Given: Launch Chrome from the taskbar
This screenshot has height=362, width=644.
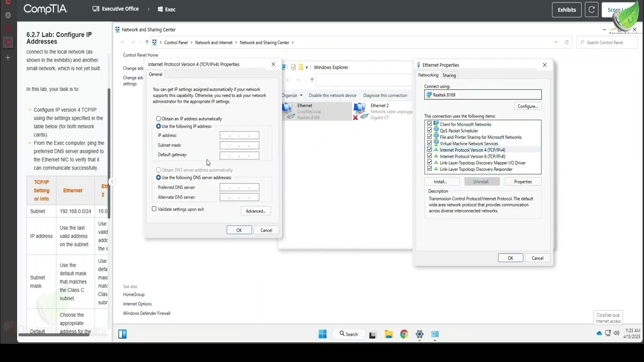Looking at the screenshot, I should [x=404, y=334].
